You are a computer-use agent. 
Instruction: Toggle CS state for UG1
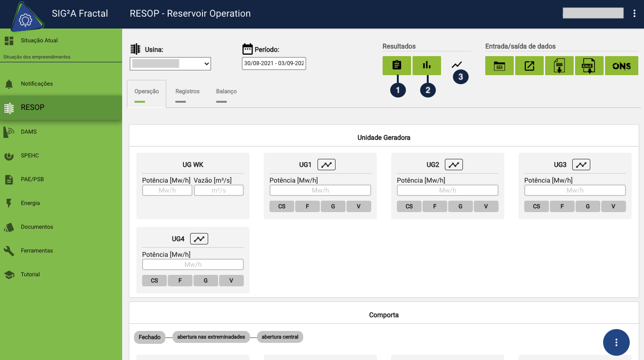282,206
